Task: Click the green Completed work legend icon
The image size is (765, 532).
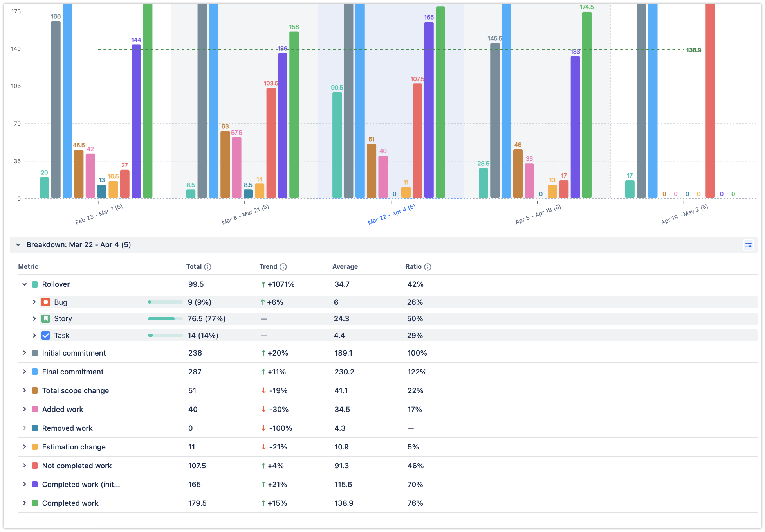Action: pyautogui.click(x=34, y=503)
